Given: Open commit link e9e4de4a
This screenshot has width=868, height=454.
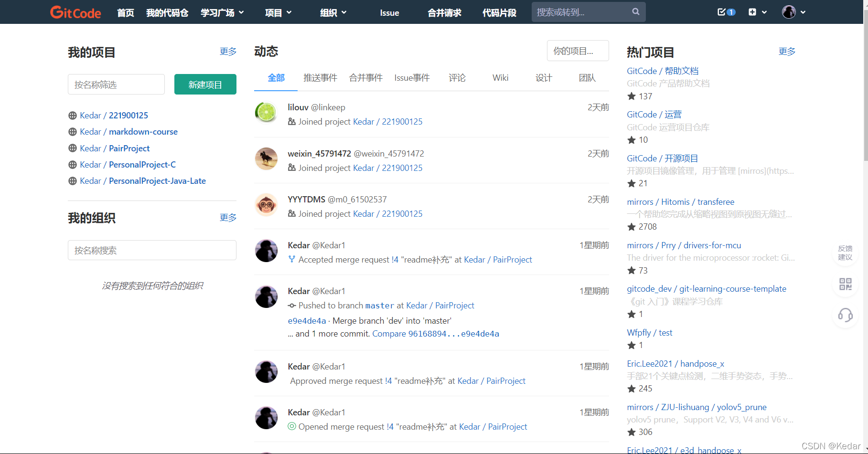Looking at the screenshot, I should pyautogui.click(x=307, y=321).
